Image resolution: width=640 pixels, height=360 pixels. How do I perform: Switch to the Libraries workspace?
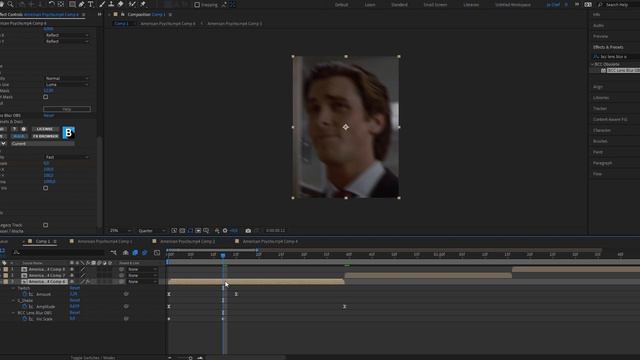pyautogui.click(x=471, y=5)
